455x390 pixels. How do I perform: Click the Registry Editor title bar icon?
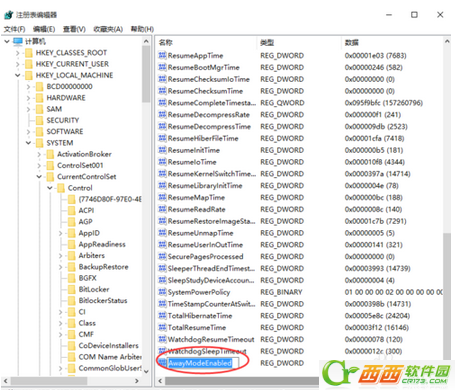(9, 15)
